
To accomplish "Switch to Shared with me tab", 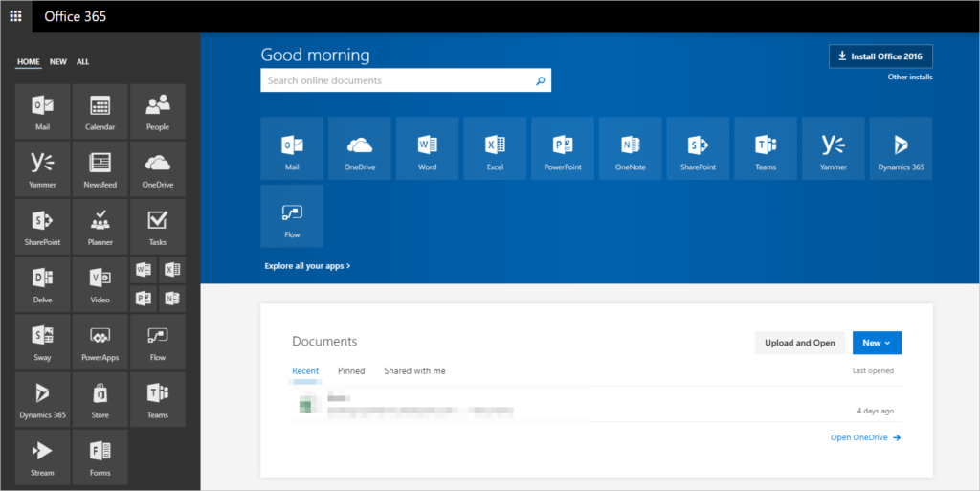I will click(x=414, y=371).
